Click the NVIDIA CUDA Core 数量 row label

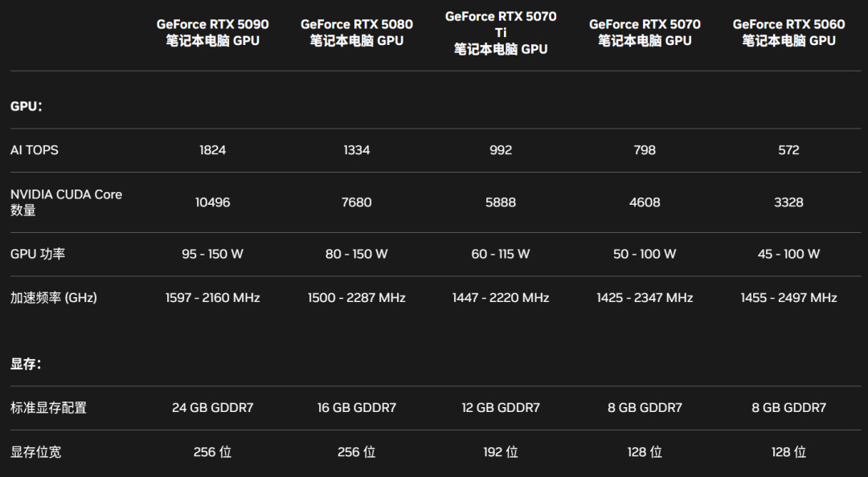pos(66,202)
